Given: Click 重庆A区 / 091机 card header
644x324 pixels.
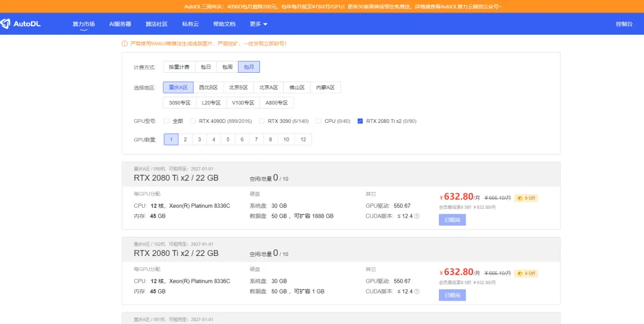Looking at the screenshot, I should (341, 318).
